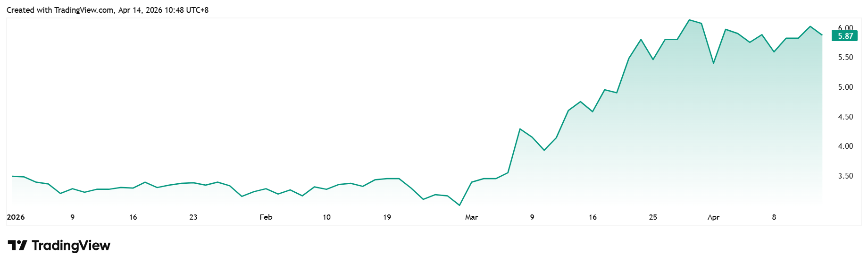Click the 5.00 price axis label

click(845, 87)
